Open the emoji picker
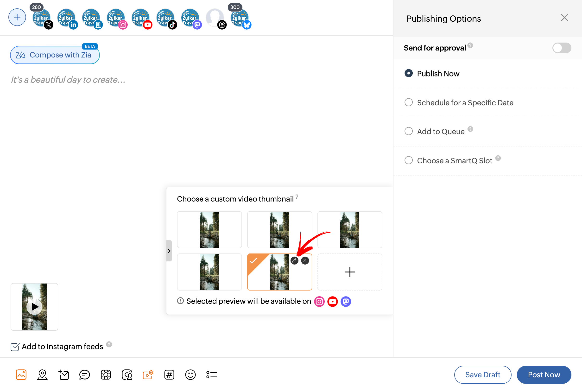The width and height of the screenshot is (582, 392). coord(190,374)
